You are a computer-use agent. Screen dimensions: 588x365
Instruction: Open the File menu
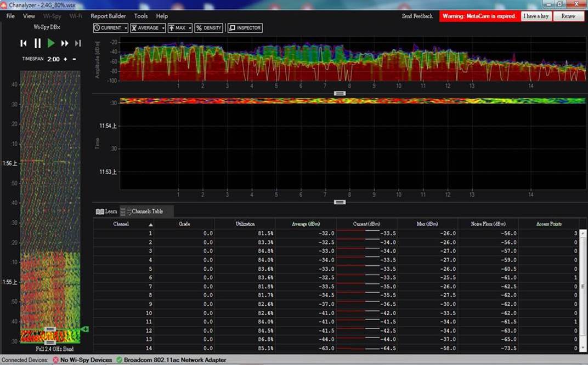10,16
